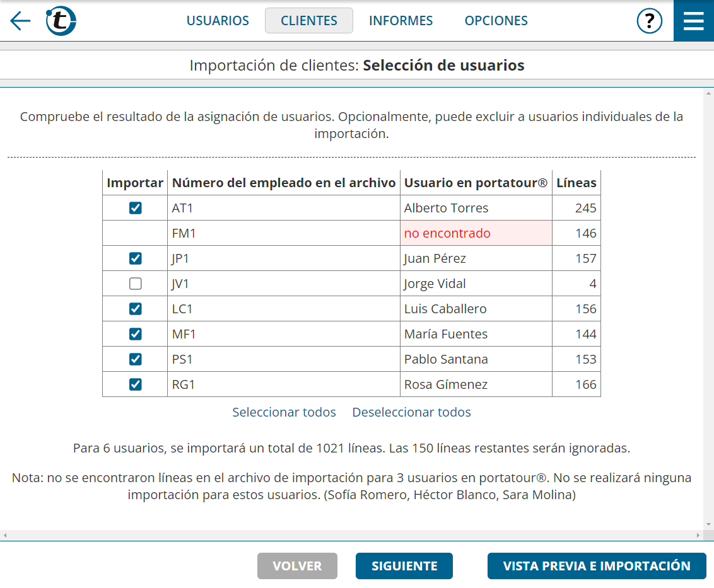714x588 pixels.
Task: Click the Líneas column header
Action: pos(576,183)
